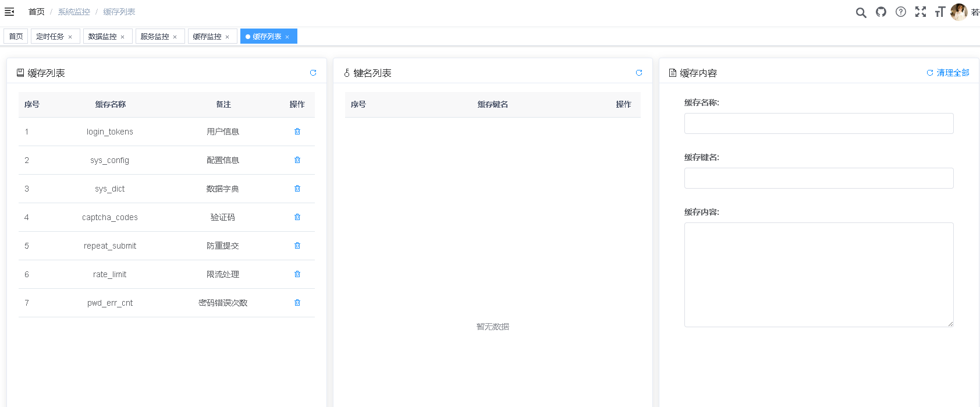Select the captcha_codes cache row

point(110,217)
